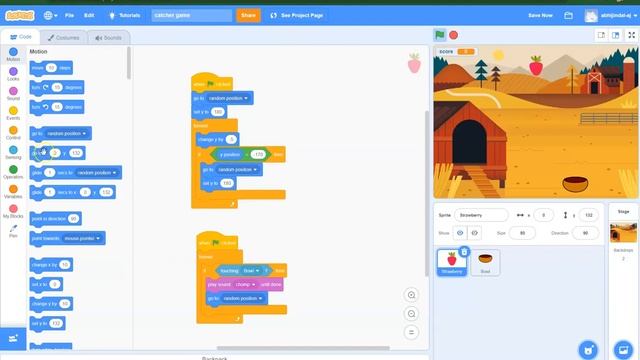
Task: Select the Variables block category
Action: tap(13, 192)
